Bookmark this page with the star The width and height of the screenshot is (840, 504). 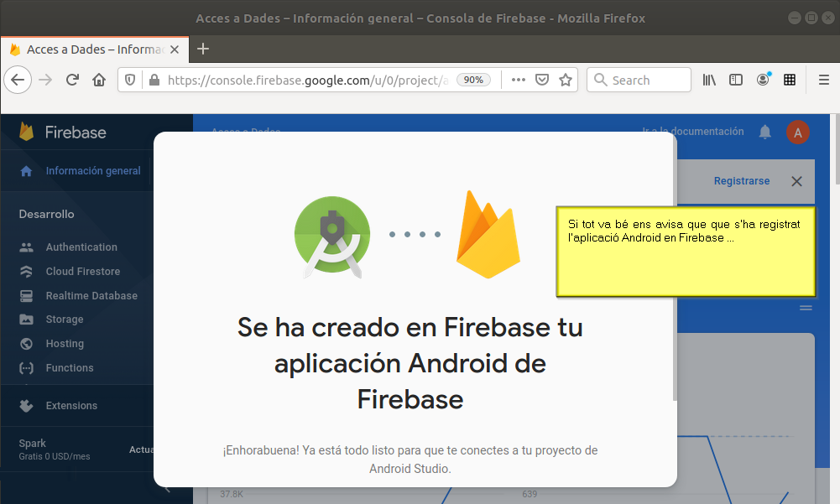(x=566, y=81)
